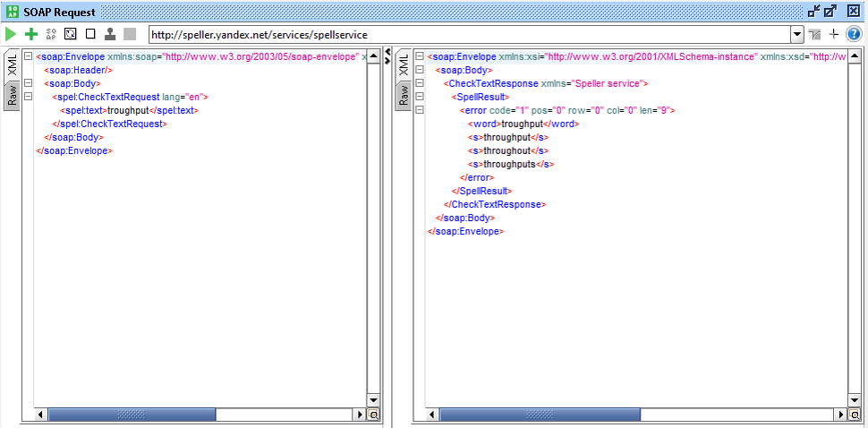Click the magnifier icon in response pane corner

[855, 415]
